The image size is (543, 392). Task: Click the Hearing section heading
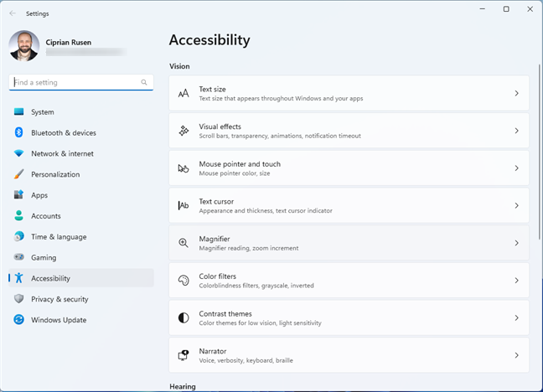pyautogui.click(x=183, y=386)
